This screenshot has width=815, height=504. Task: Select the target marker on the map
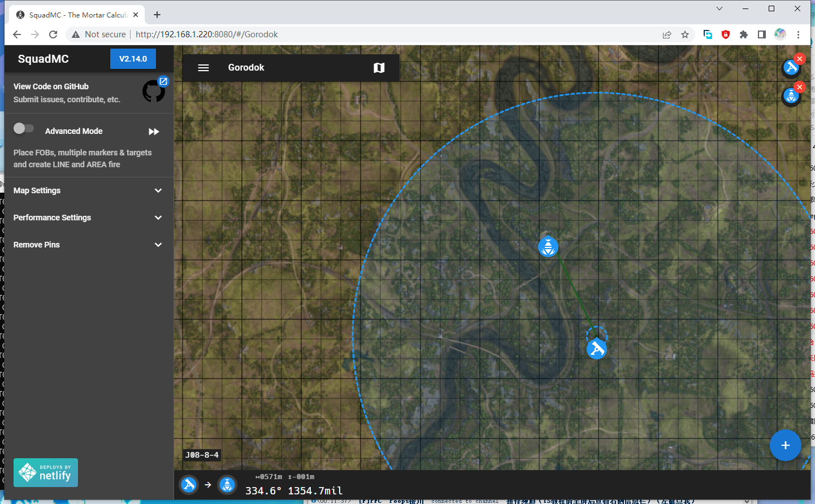click(548, 246)
